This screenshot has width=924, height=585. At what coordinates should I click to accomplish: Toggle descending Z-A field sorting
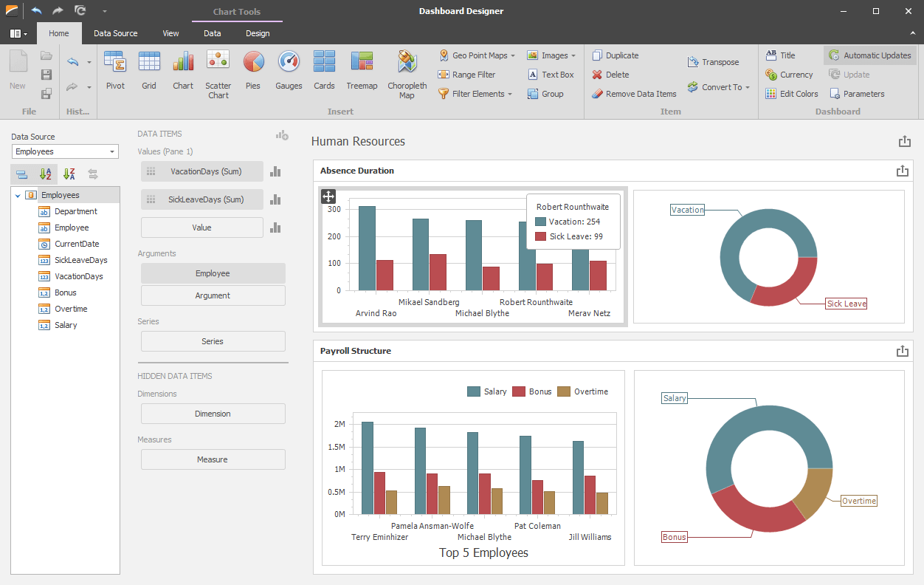[69, 174]
